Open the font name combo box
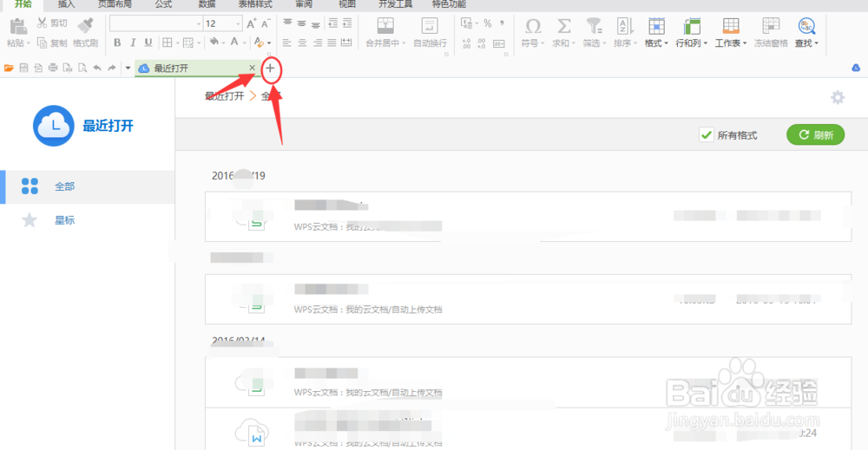This screenshot has width=868, height=450. [x=155, y=23]
